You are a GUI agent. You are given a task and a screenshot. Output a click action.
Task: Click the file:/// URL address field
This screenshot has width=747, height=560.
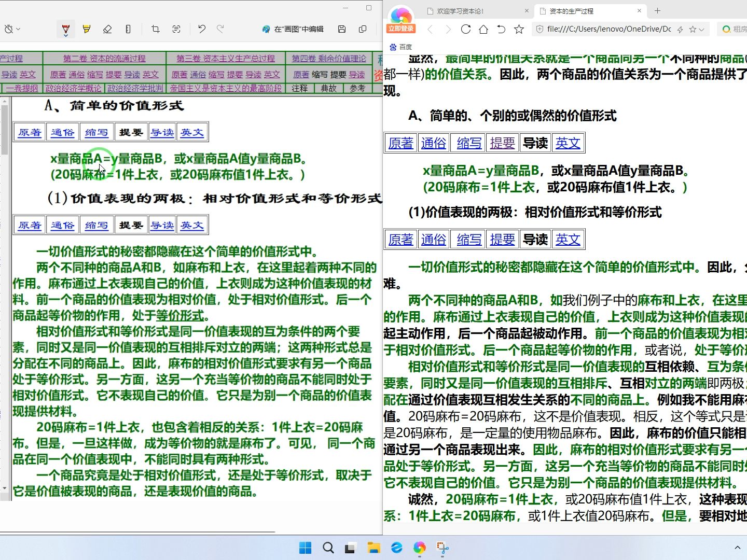[609, 30]
